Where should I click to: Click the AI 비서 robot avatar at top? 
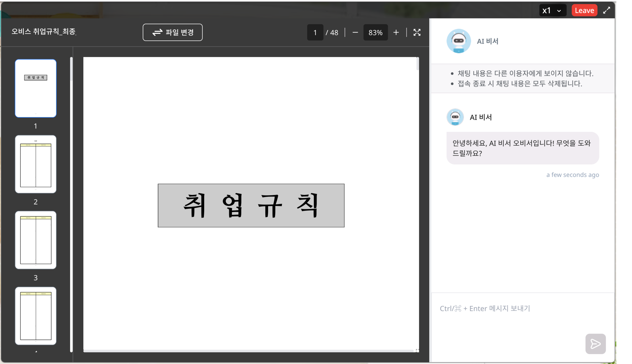[x=459, y=41]
